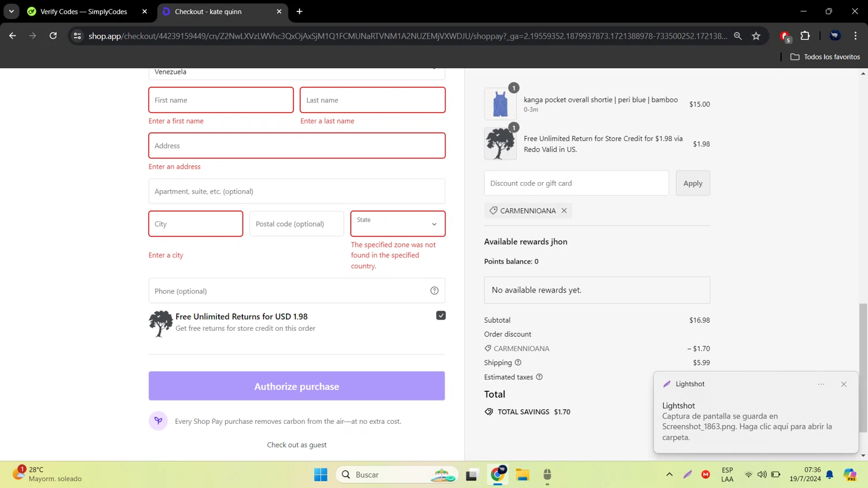Click the Free Unlimited Return tree thumbnail
The width and height of the screenshot is (868, 488).
pos(500,144)
